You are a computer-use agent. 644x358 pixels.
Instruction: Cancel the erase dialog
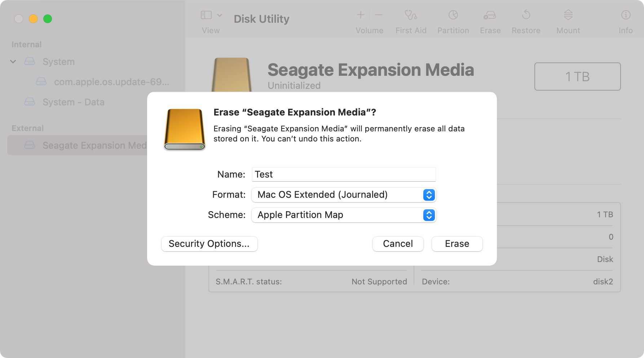click(398, 244)
